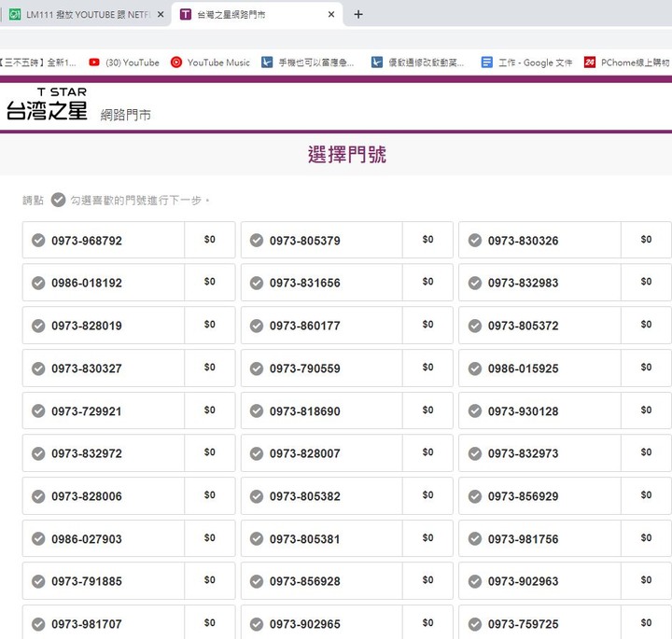The height and width of the screenshot is (639, 672).
Task: Select checkmark beside 0973-832973
Action: tap(475, 453)
